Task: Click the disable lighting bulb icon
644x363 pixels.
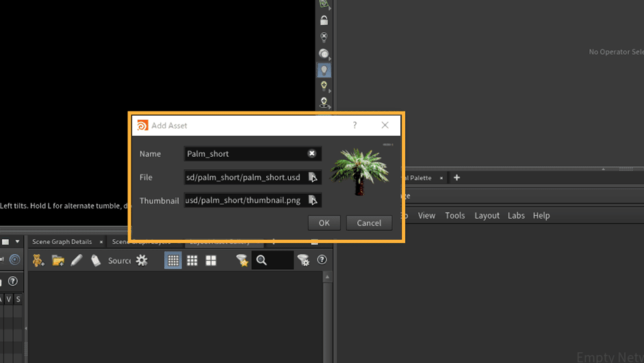Action: (324, 37)
